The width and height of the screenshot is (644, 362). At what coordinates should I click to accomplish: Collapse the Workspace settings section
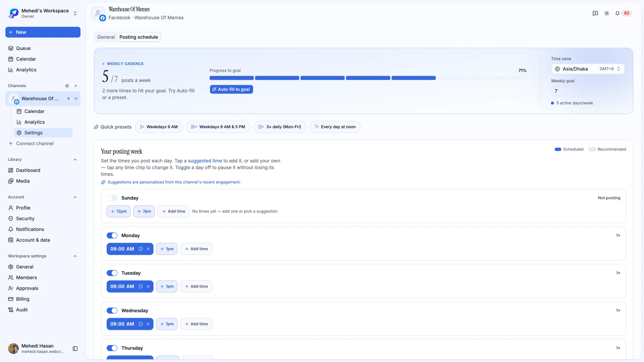point(75,256)
